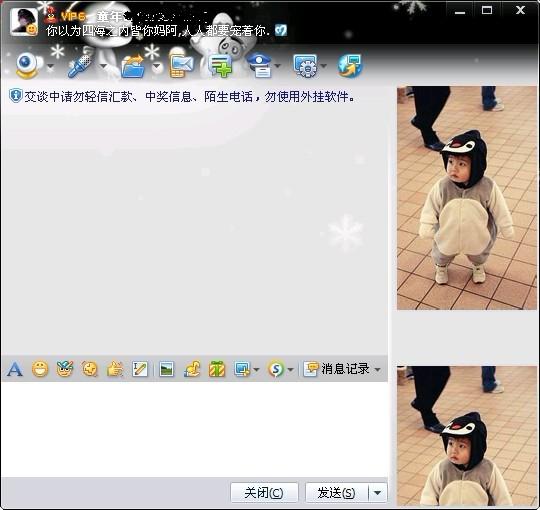
Task: Click the contact's upper QQ show photo
Action: coord(467,198)
